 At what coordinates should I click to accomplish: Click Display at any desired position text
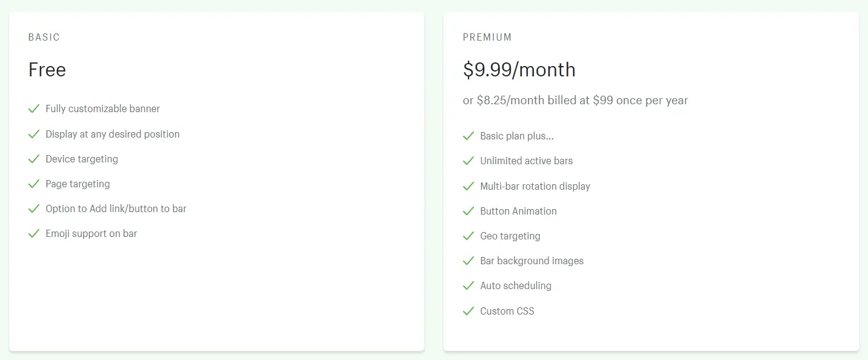tap(113, 135)
